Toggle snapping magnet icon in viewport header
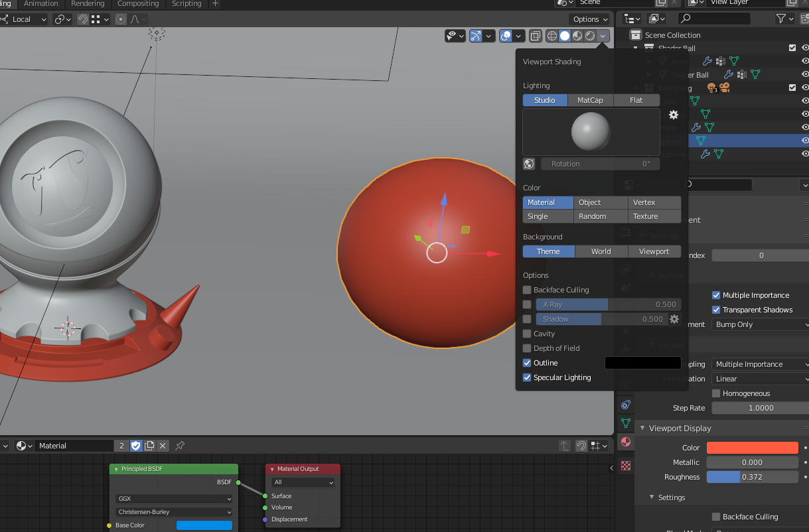 tap(82, 19)
